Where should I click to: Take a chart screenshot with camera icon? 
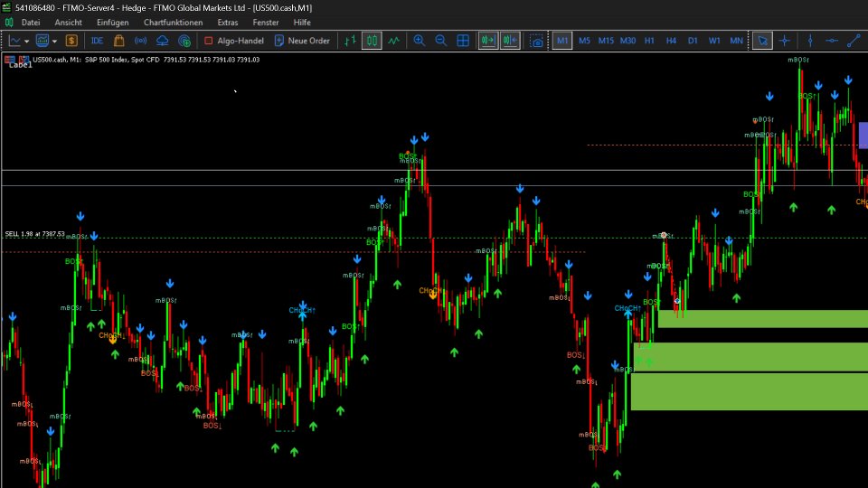click(x=536, y=41)
